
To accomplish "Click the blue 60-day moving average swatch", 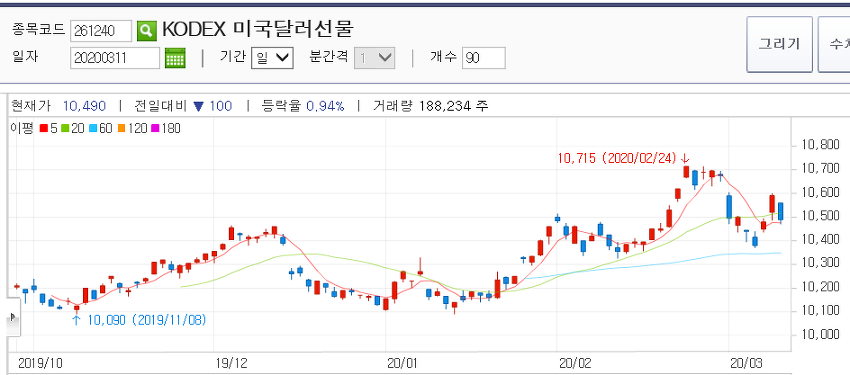I will [x=93, y=128].
